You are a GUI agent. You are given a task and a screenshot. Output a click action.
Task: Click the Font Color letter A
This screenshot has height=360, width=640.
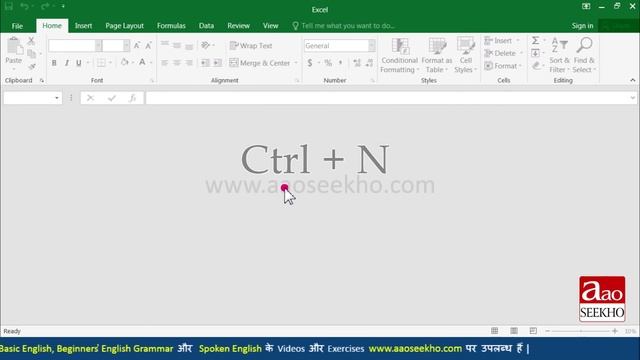point(142,62)
